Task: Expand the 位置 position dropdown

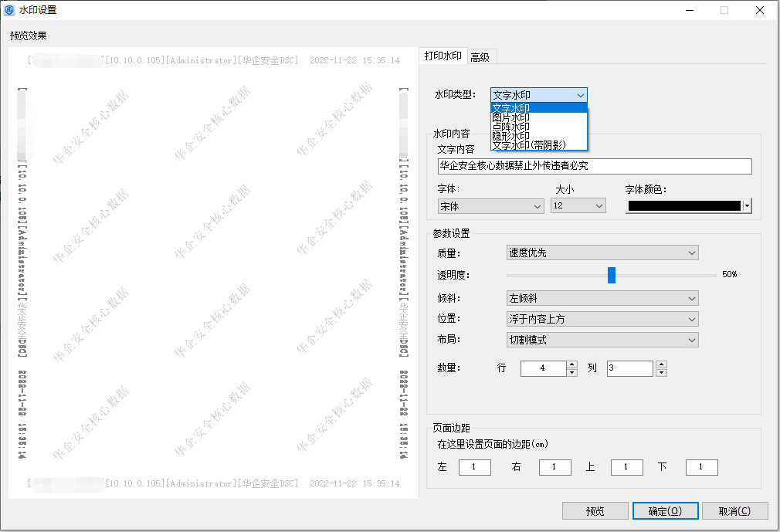Action: [x=691, y=319]
